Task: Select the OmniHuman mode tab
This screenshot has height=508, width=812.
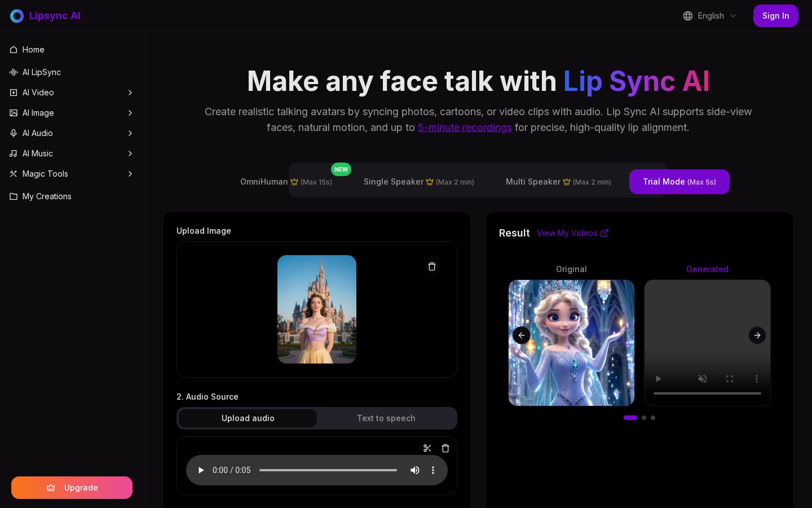Action: pyautogui.click(x=286, y=182)
